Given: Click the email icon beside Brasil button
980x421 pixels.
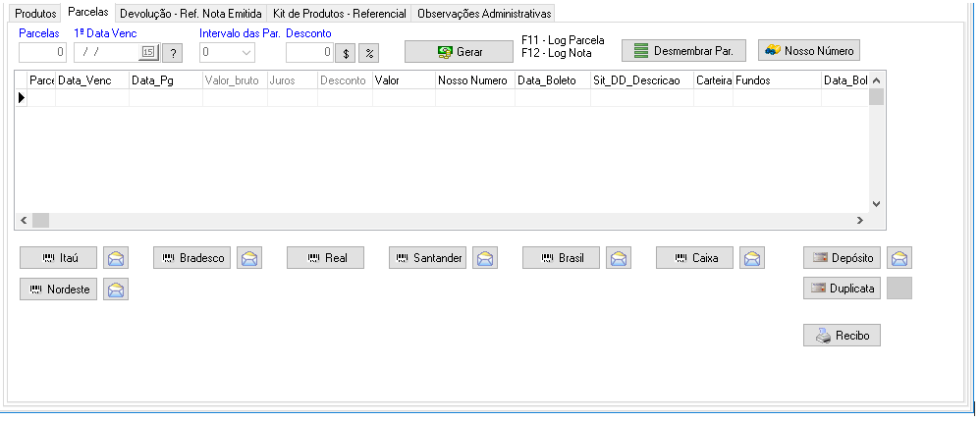Looking at the screenshot, I should click(x=619, y=259).
